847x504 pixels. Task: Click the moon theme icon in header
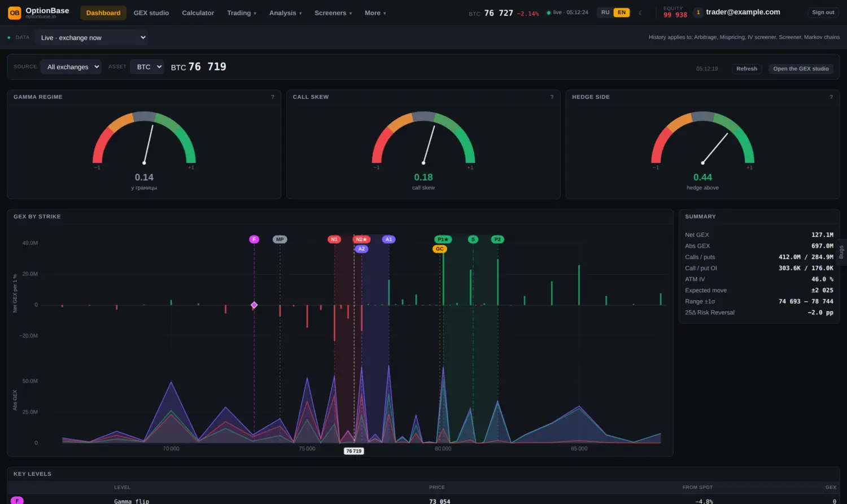[x=640, y=12]
